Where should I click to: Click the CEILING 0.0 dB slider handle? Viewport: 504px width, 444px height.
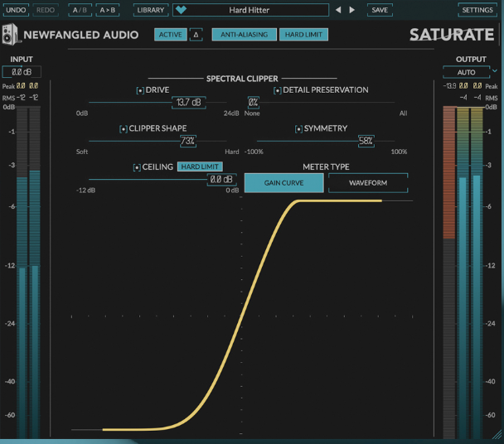point(221,179)
